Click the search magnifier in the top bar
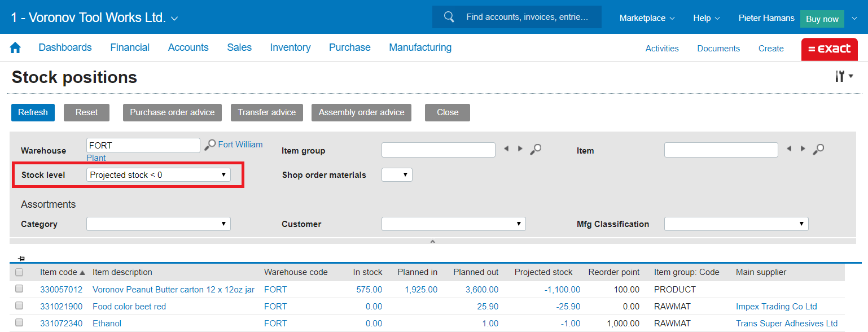The width and height of the screenshot is (868, 332). pos(449,17)
